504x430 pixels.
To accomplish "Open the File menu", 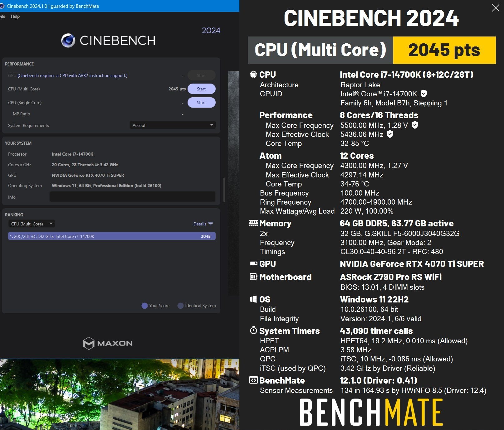I will tap(2, 16).
